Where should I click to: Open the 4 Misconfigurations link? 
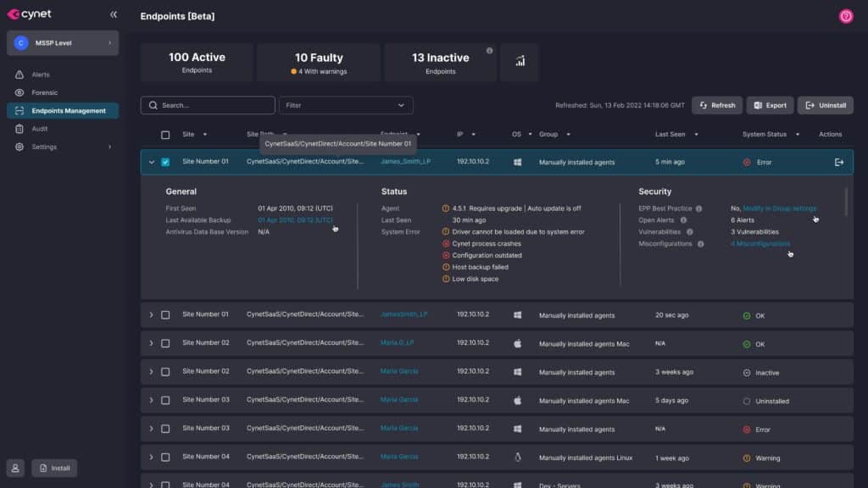[x=759, y=244]
